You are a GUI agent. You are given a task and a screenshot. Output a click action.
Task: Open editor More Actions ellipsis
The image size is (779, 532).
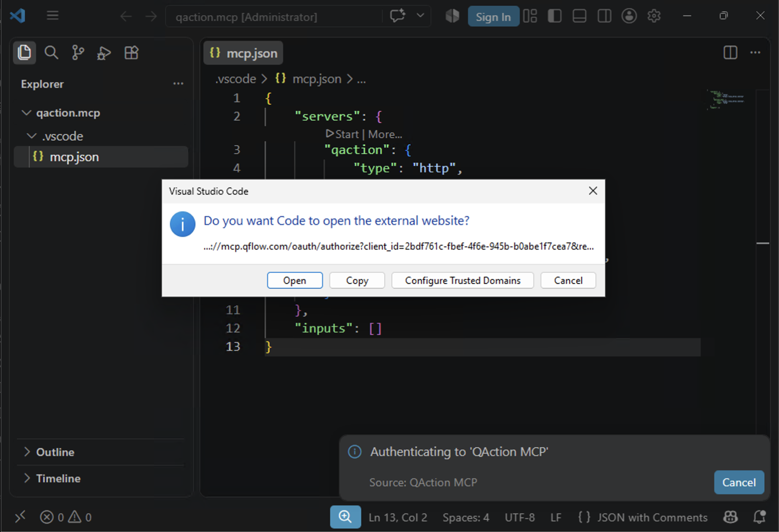(x=755, y=52)
